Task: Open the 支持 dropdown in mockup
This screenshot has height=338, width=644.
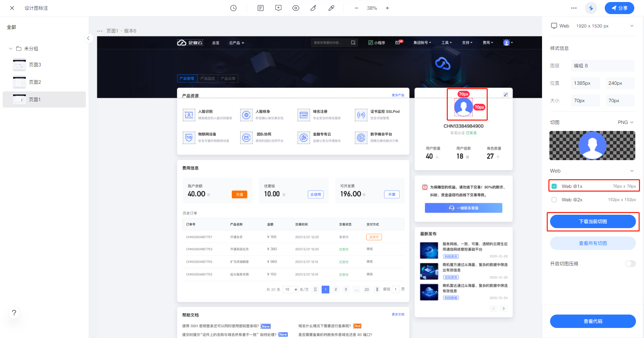Action: 467,43
